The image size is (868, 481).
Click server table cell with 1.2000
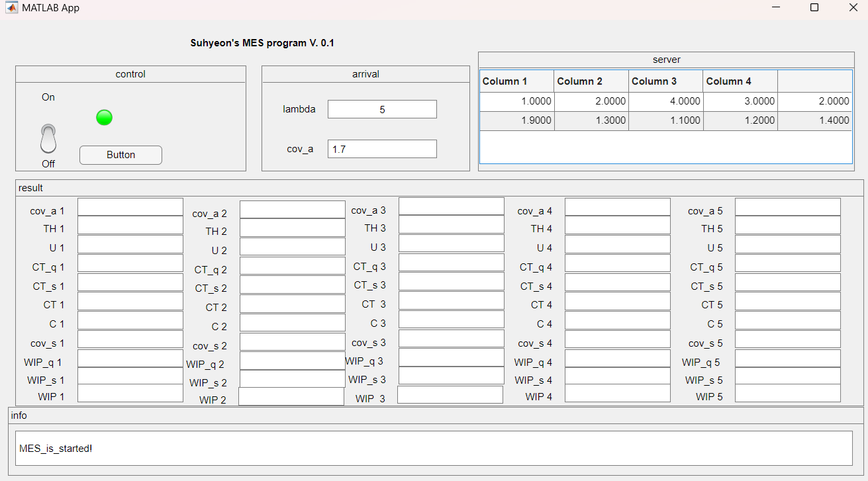[x=740, y=121]
